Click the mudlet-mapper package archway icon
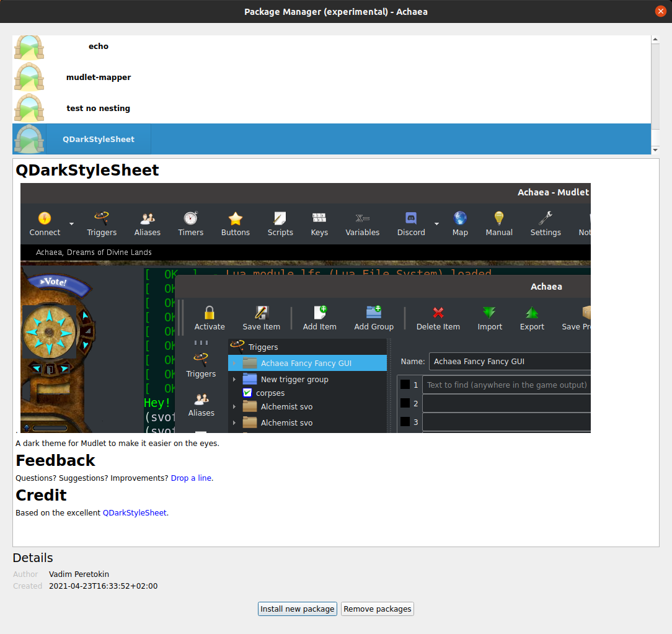The height and width of the screenshot is (634, 672). coord(29,77)
